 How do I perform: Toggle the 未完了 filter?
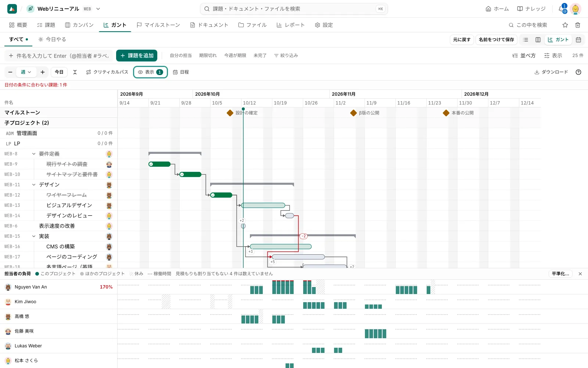point(260,56)
